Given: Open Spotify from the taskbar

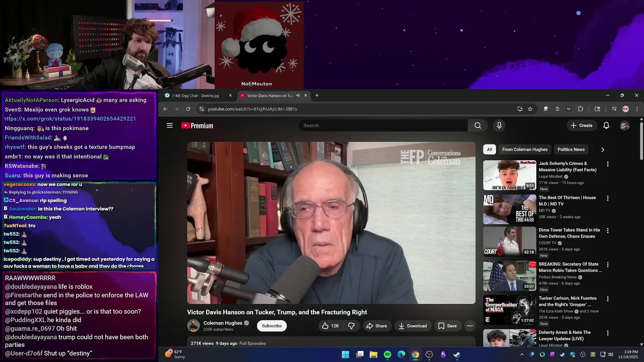Looking at the screenshot, I should pos(387,354).
